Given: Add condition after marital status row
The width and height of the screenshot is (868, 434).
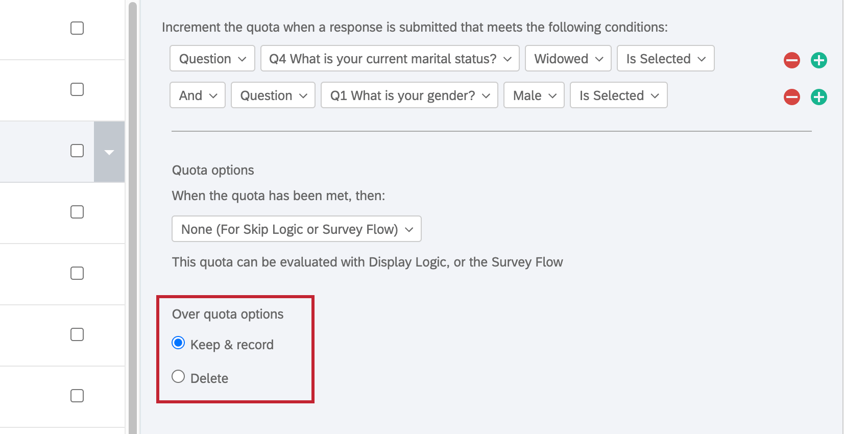Looking at the screenshot, I should (x=819, y=60).
